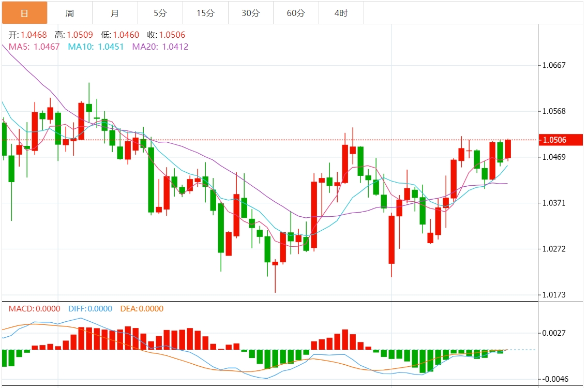Click the MA5 indicator label
Screen dimensions: 588x388
(x=35, y=47)
